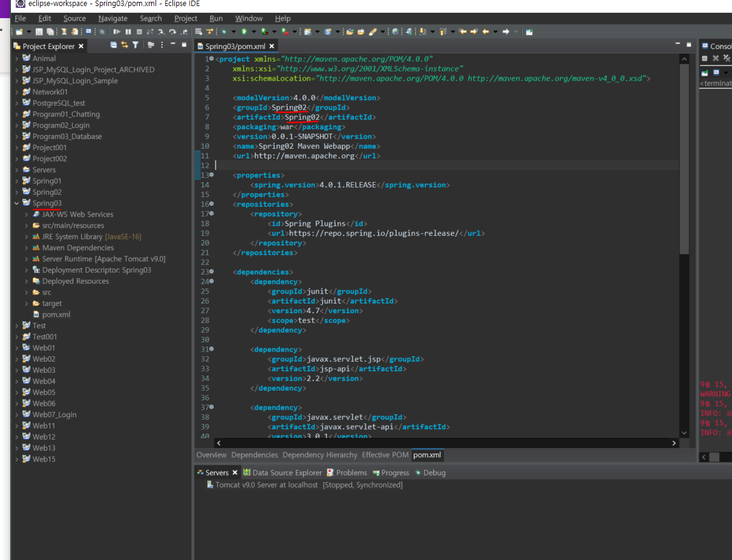Click the Open Web Browser globe icon
This screenshot has height=560, width=732.
point(395,31)
